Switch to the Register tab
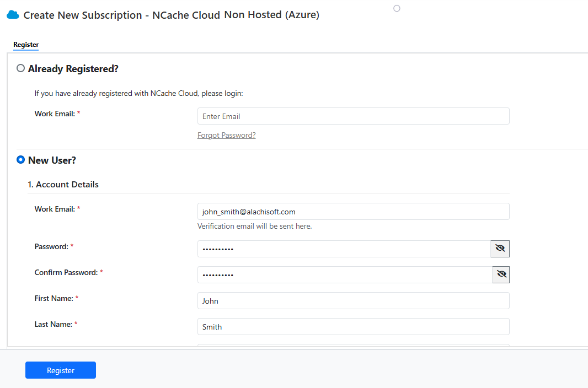Viewport: 588px width, 388px height. 26,45
